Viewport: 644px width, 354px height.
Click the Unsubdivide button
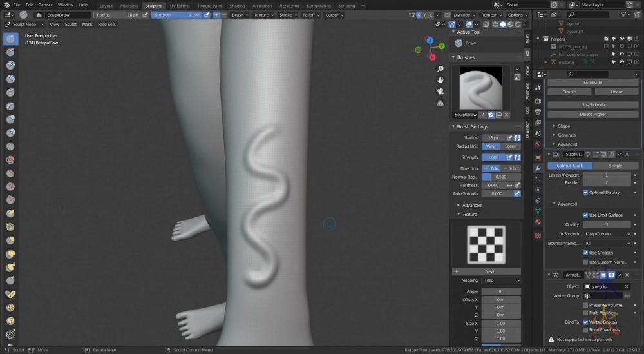pos(592,104)
